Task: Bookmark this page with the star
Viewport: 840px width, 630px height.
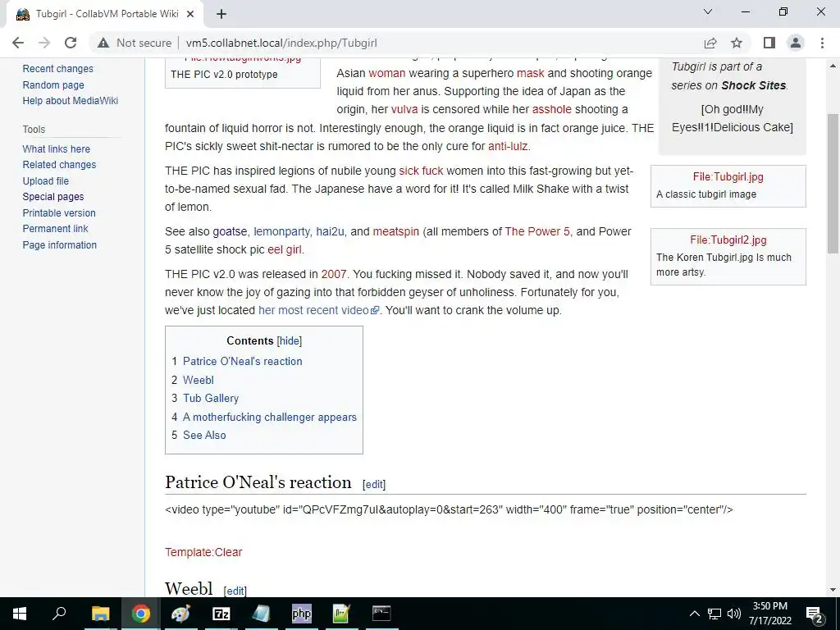Action: (737, 43)
